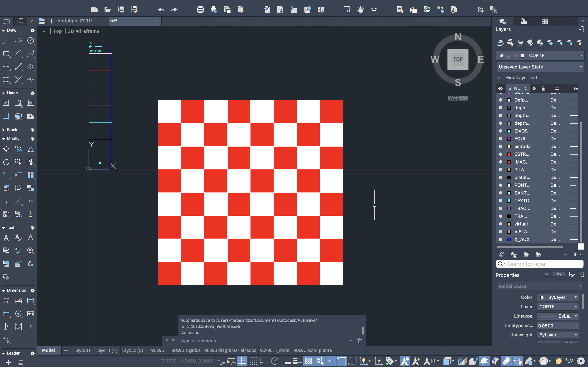This screenshot has height=367, width=588.
Task: Select the Rotate tool in Modify panel
Action: pos(6,162)
